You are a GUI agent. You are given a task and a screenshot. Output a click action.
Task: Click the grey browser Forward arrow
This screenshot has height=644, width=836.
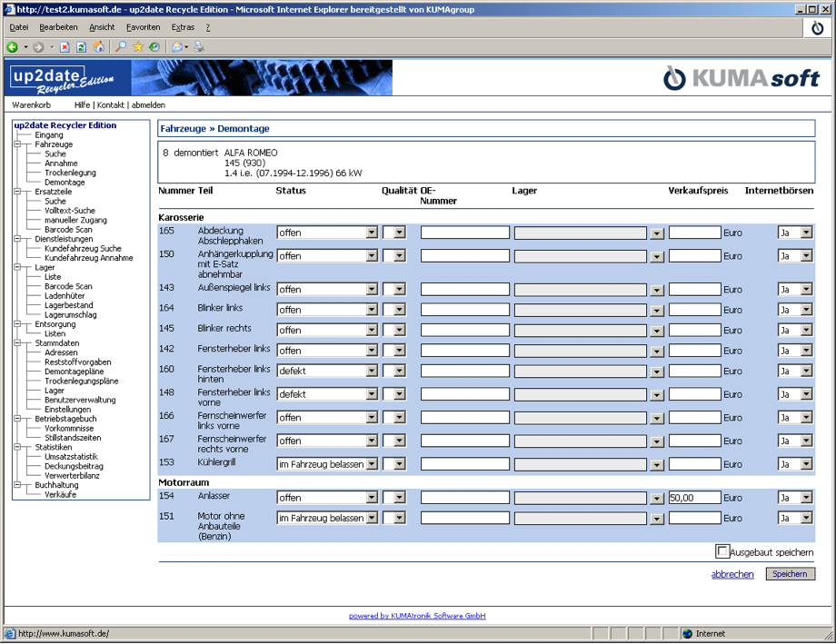tap(38, 47)
